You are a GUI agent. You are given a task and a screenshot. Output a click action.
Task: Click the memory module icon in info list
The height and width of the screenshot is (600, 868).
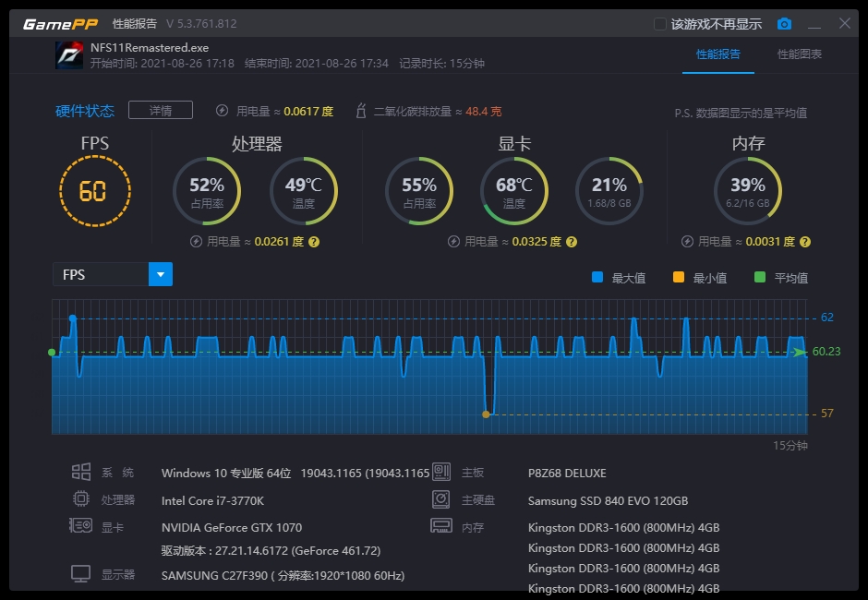click(441, 525)
